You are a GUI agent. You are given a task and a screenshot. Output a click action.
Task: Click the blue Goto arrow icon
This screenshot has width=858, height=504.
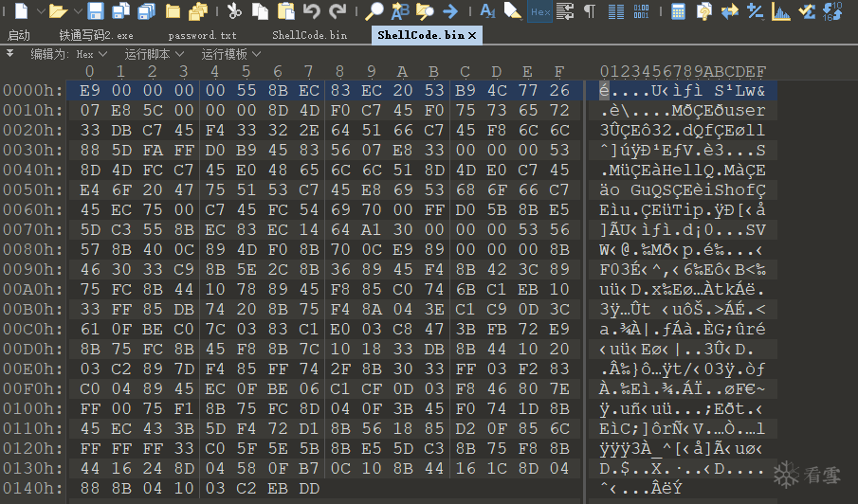coord(450,11)
